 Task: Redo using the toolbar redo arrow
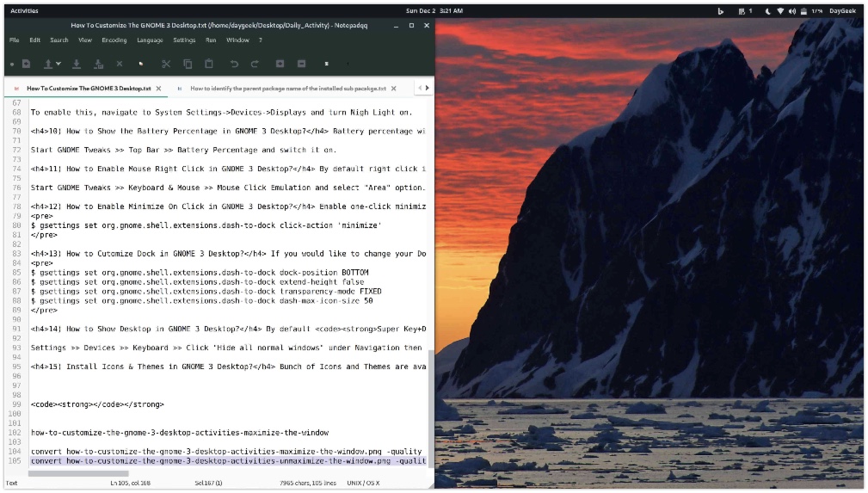(x=255, y=64)
